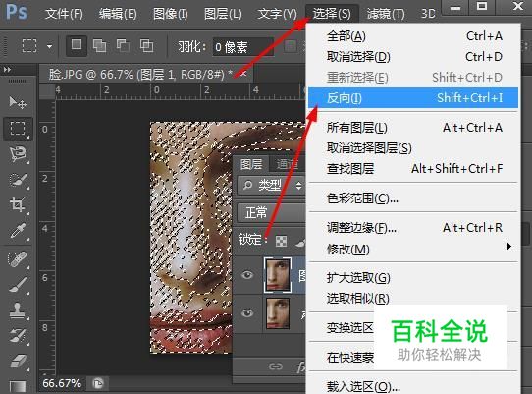Toggle visibility of the top layer
The height and width of the screenshot is (394, 532).
[247, 275]
